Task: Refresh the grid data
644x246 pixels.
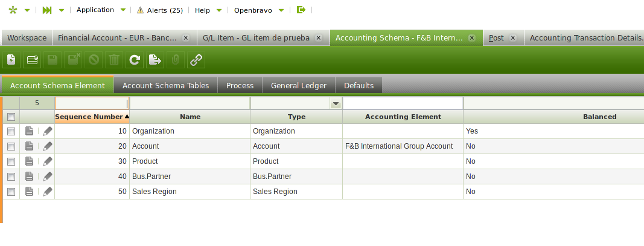Action: (135, 60)
